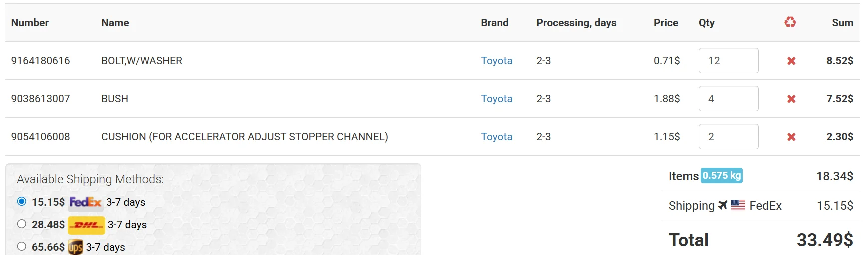
Task: Choose the 28.48$ DHL shipping radio button
Action: point(21,224)
